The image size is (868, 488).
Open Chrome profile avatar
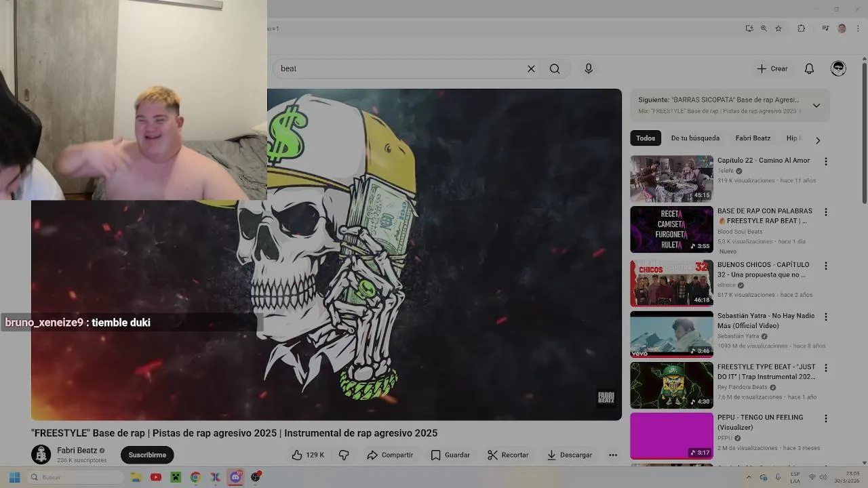[x=842, y=28]
